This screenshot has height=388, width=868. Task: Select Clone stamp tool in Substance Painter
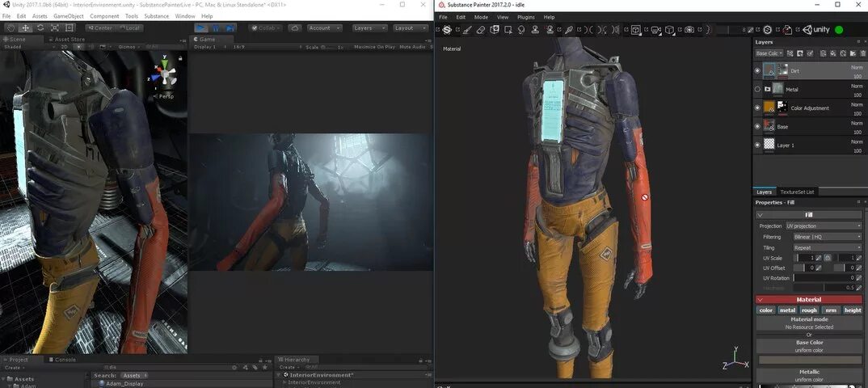click(x=535, y=30)
